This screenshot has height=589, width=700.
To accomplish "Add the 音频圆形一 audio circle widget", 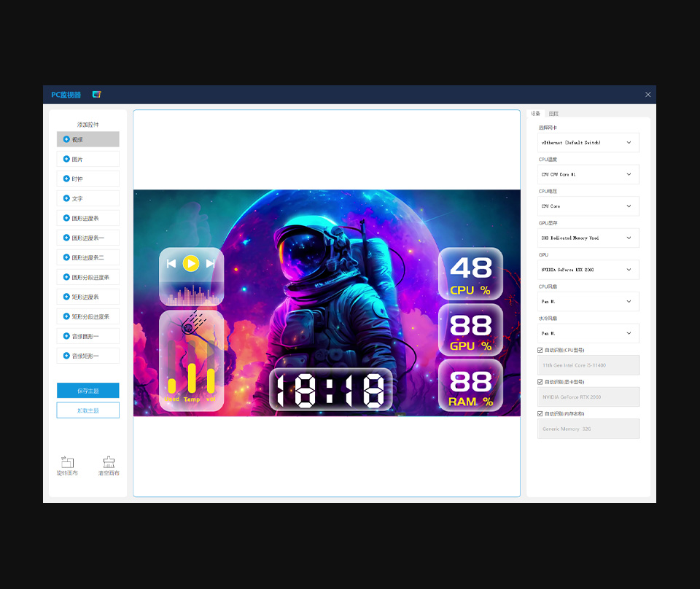I will [x=88, y=335].
